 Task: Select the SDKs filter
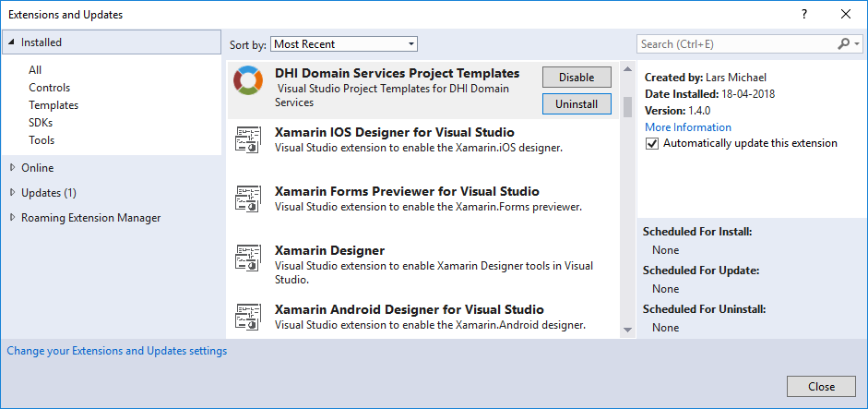coord(42,123)
